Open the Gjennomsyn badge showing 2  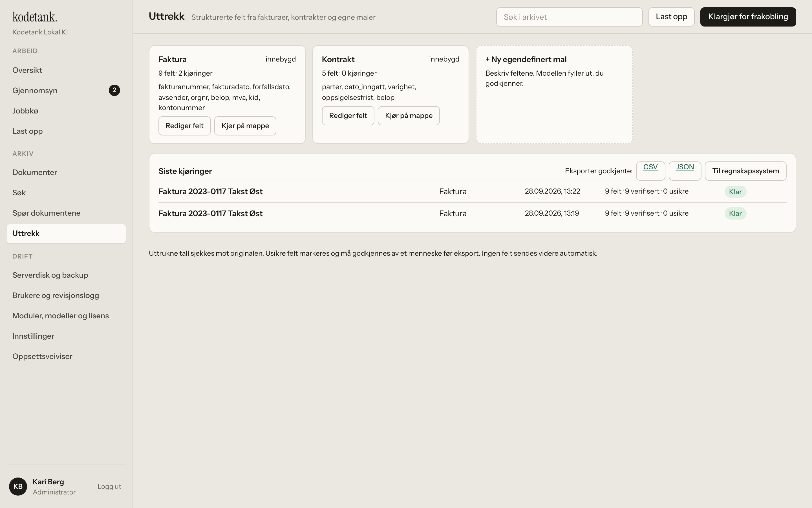pyautogui.click(x=114, y=90)
